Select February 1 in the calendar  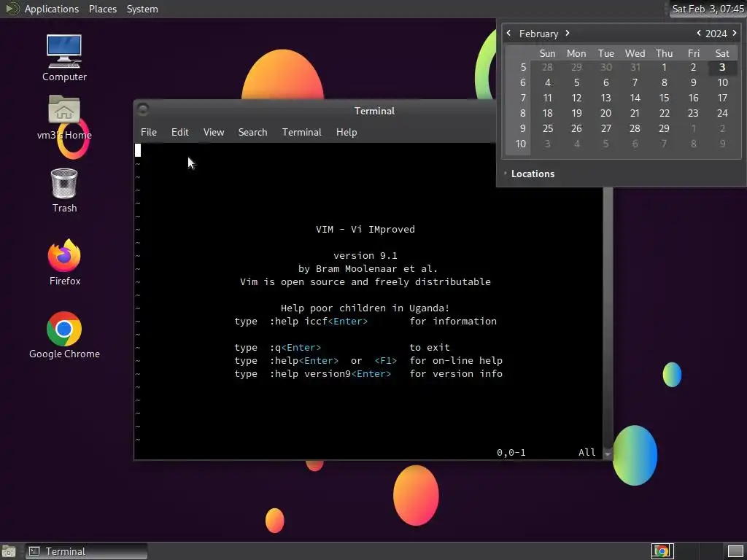(x=664, y=67)
